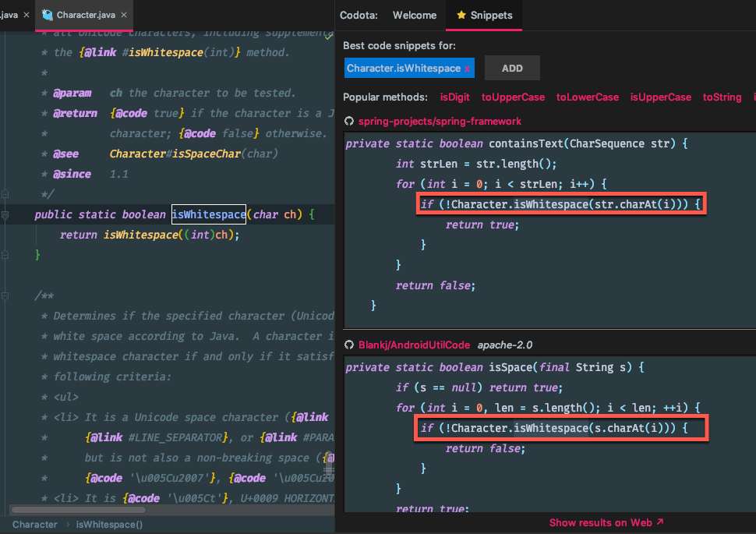
Task: Click GitHub icon beside spring-projects/spring-framework
Action: tap(349, 122)
